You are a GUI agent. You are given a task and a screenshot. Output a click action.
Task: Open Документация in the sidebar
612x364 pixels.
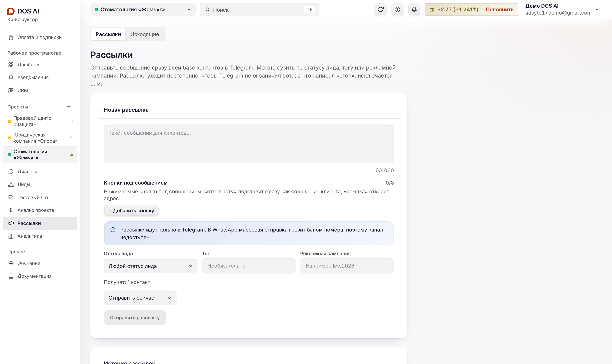40,276
